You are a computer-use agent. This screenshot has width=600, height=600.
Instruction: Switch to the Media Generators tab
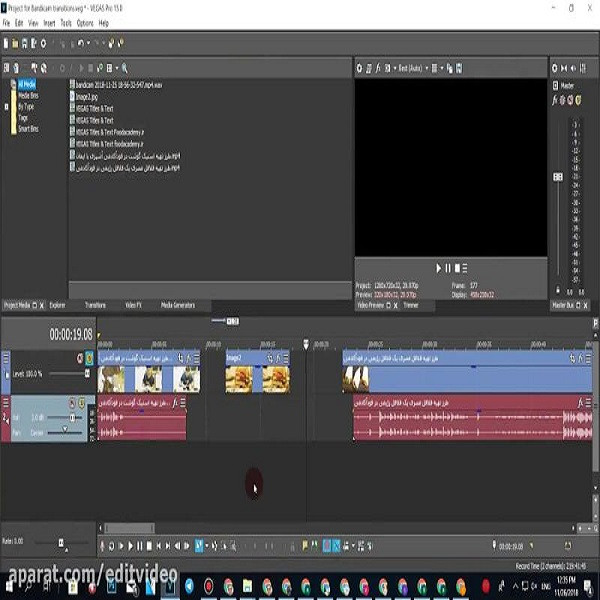178,305
